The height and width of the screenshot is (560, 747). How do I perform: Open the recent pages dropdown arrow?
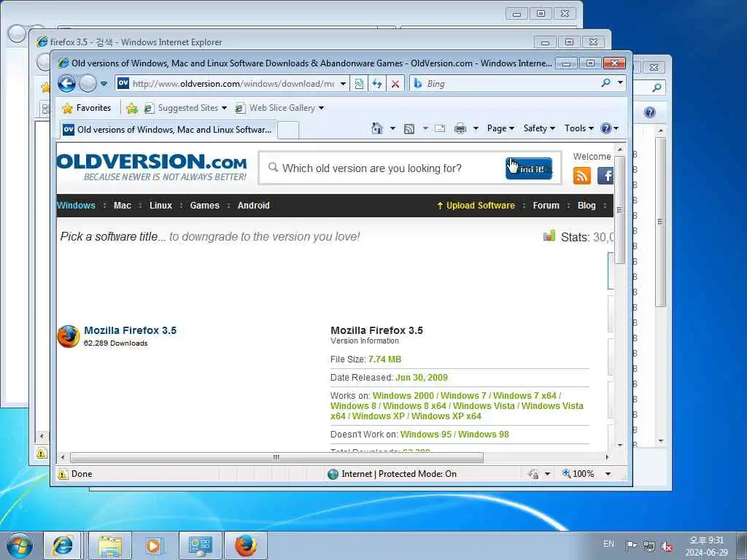click(x=104, y=84)
